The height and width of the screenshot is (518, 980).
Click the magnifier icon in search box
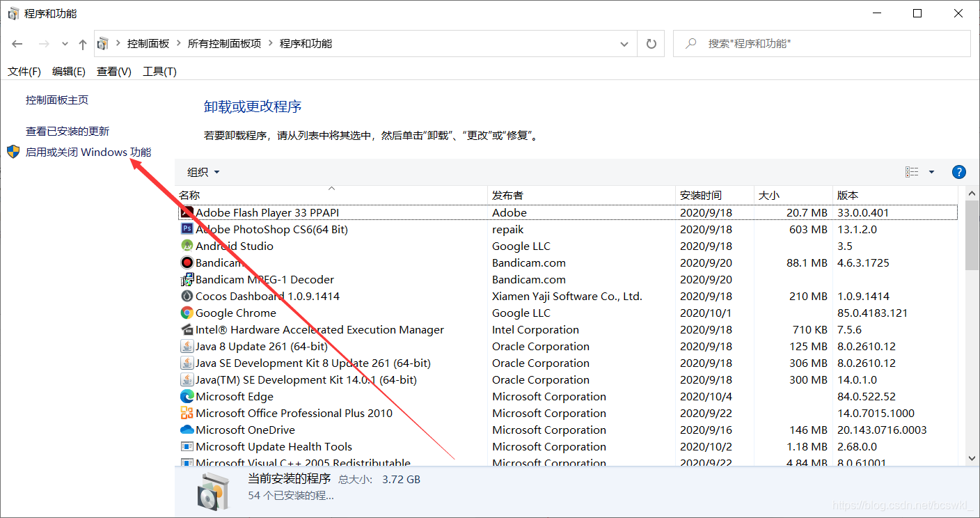click(691, 43)
